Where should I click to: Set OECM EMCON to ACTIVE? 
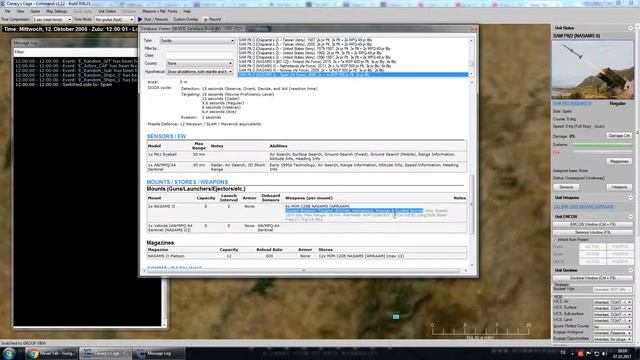click(592, 261)
